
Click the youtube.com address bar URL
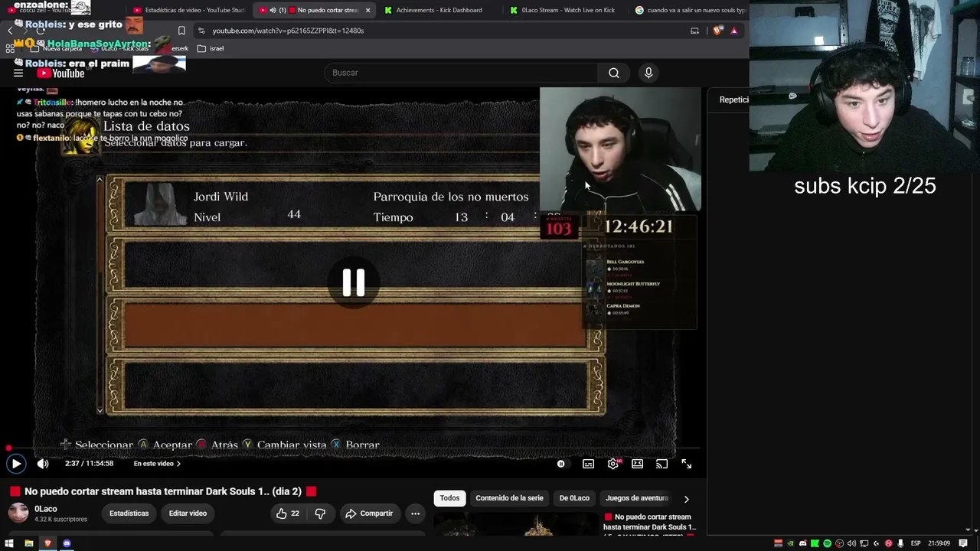pyautogui.click(x=288, y=31)
